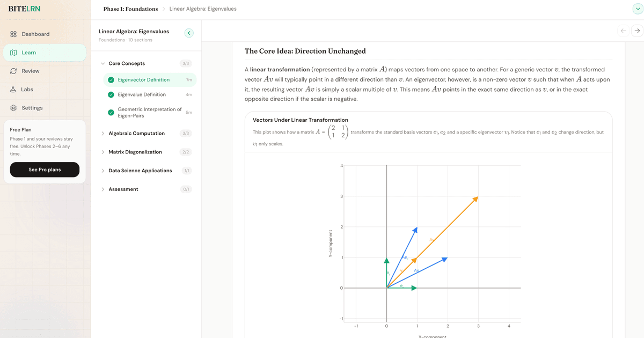Open the top-right green chevron menu
The height and width of the screenshot is (338, 644).
pyautogui.click(x=637, y=9)
